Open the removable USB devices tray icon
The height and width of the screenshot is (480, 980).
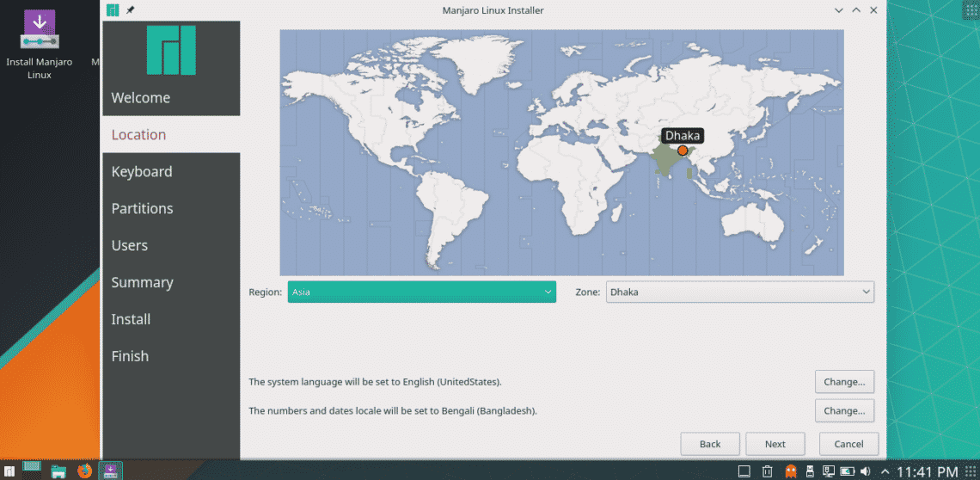pos(811,471)
